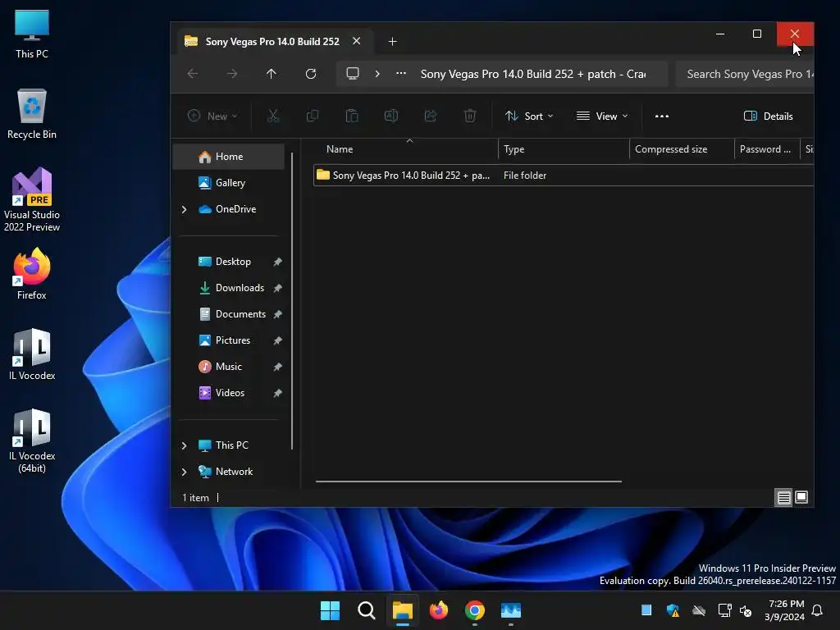
Task: Refresh the current folder view
Action: click(311, 74)
